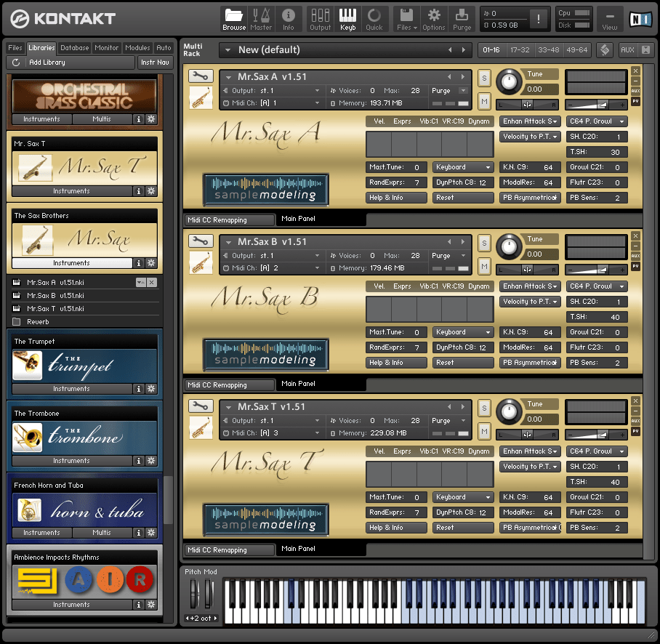This screenshot has width=660, height=644.
Task: Solo the Mr.Sax A instrument
Action: pyautogui.click(x=484, y=79)
